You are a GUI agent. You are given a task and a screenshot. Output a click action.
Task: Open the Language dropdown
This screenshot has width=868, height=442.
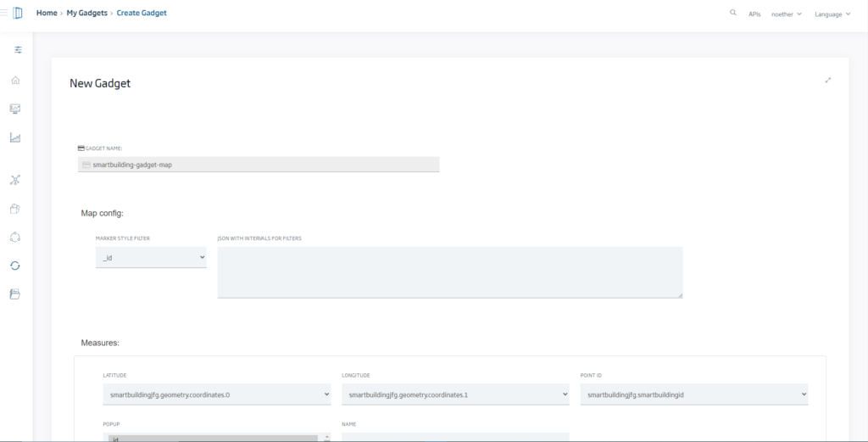[832, 14]
